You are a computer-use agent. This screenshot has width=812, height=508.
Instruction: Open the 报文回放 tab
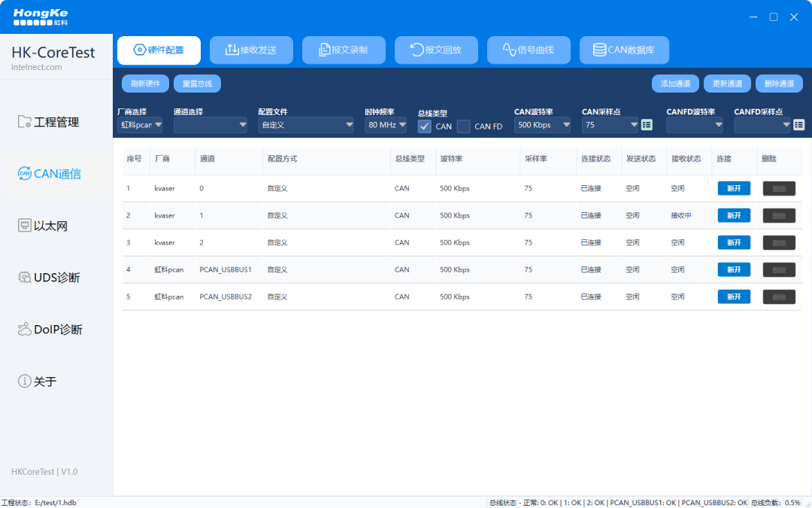coord(436,50)
